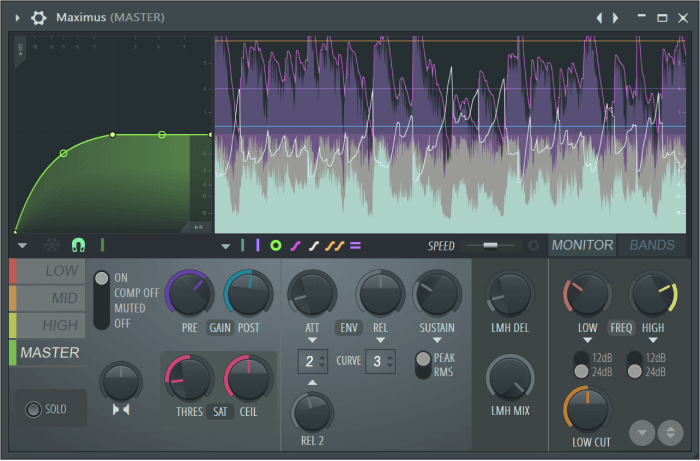The width and height of the screenshot is (700, 461).
Task: Click the GAIN label button
Action: pos(220,328)
